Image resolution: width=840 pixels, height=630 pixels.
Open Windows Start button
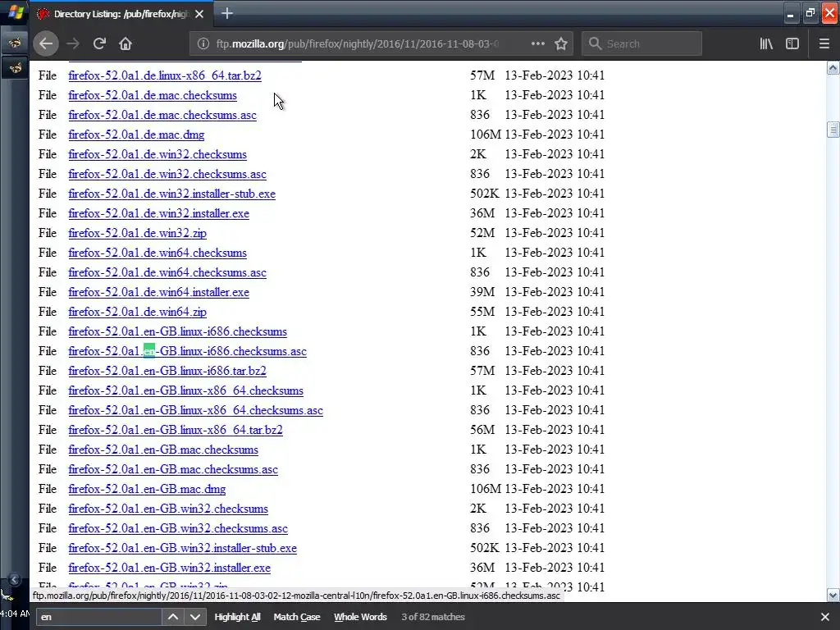(15, 11)
